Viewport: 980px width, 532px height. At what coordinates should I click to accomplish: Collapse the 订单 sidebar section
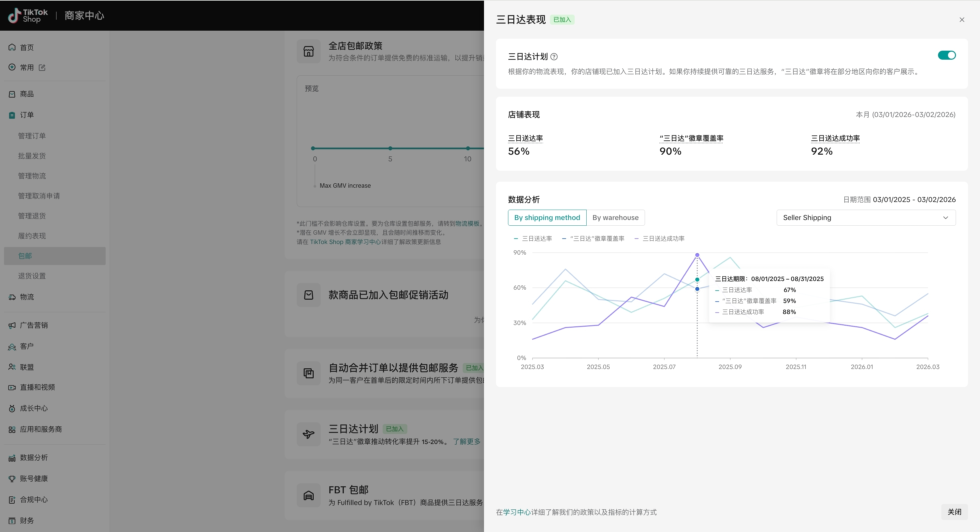coord(27,115)
